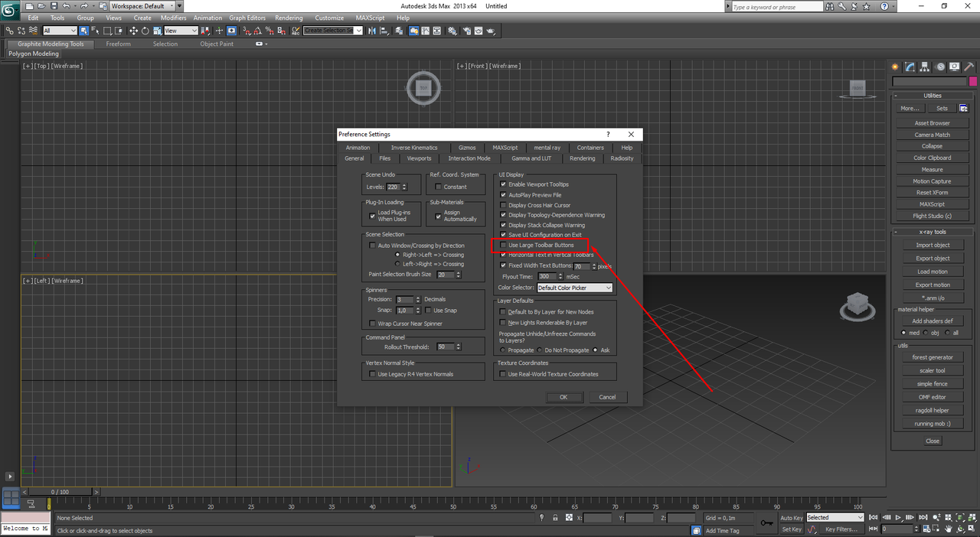The height and width of the screenshot is (537, 980).
Task: Click the Save File icon in title bar
Action: tap(54, 6)
